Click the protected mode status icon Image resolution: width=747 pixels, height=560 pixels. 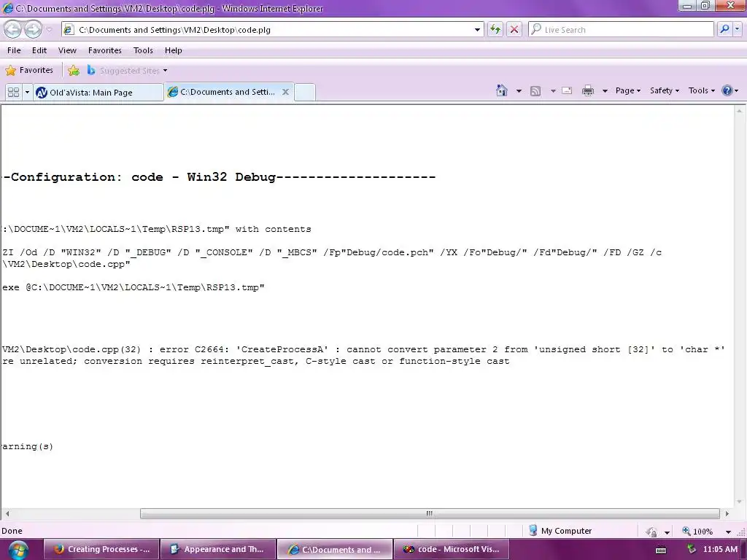[x=651, y=532]
